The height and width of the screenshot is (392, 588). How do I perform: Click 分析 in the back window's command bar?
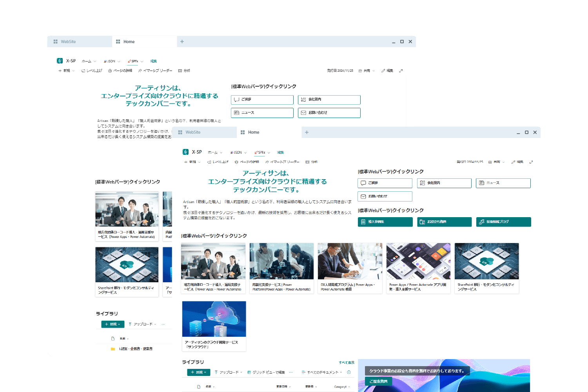[184, 71]
